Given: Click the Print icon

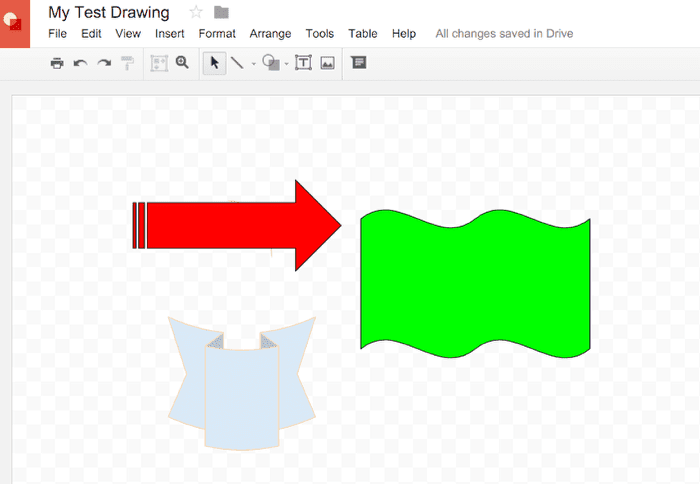Looking at the screenshot, I should pos(57,63).
